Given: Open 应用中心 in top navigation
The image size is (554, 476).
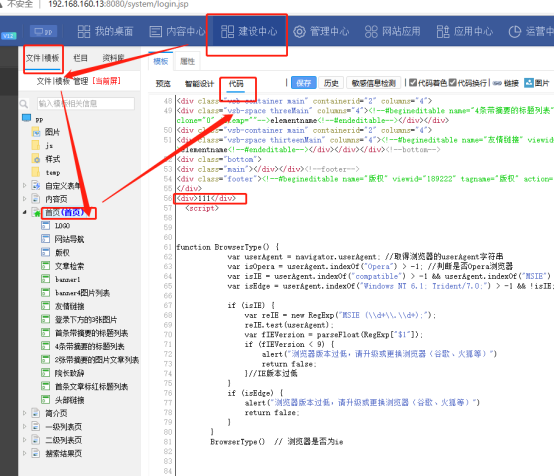Looking at the screenshot, I should pyautogui.click(x=464, y=31).
